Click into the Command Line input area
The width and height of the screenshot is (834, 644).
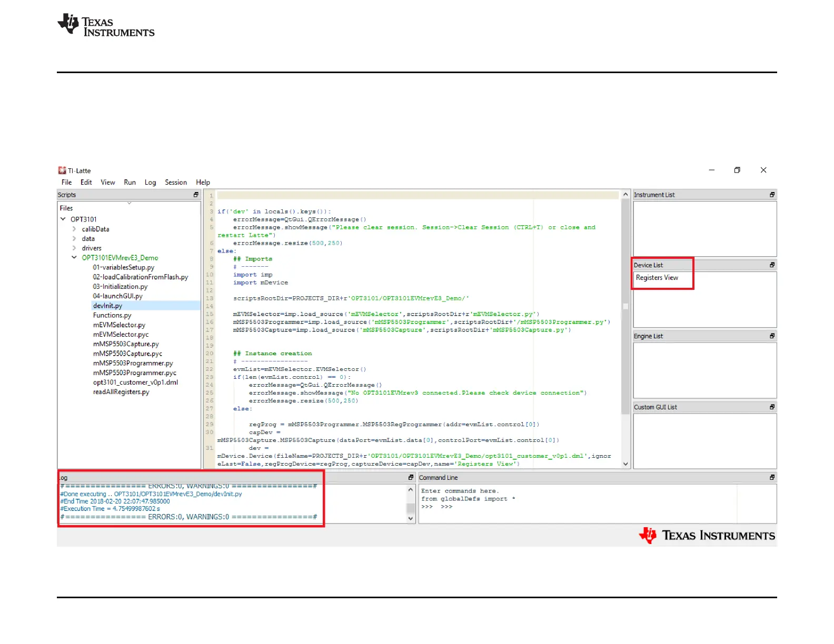tap(597, 504)
